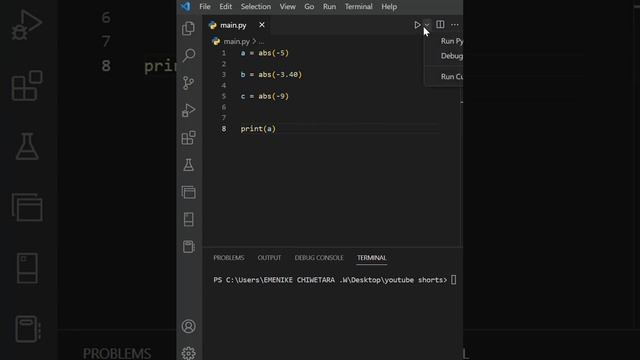The width and height of the screenshot is (640, 360).
Task: Switch to the PROBLEMS panel tab
Action: (x=229, y=258)
